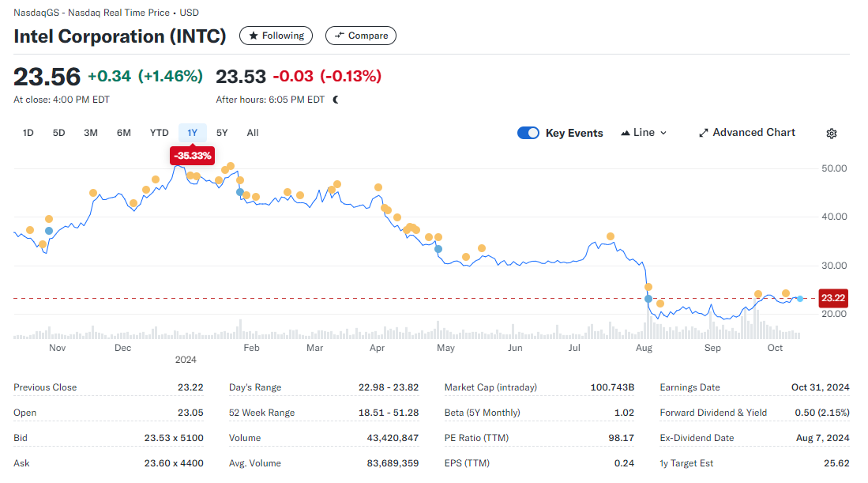Click the -35.33% change badge
This screenshot has height=483, width=868.
point(192,156)
